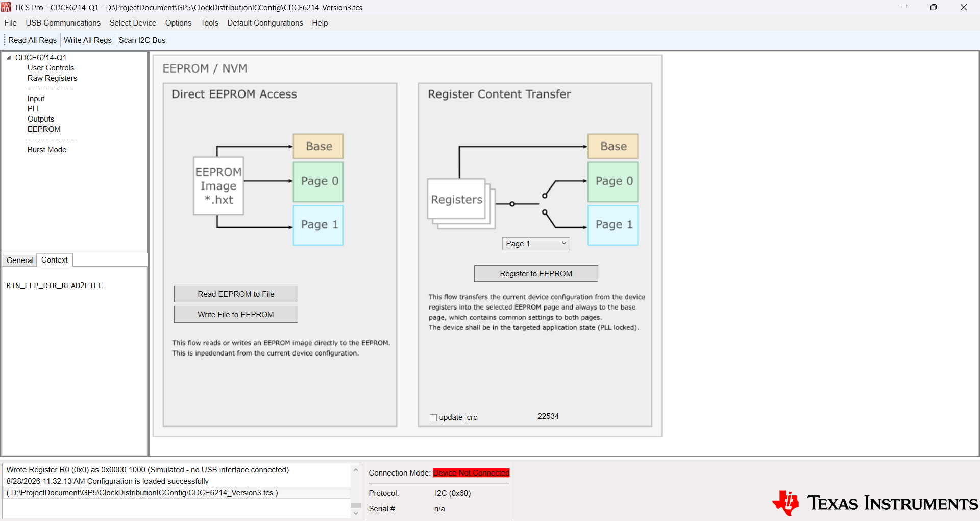Click the Register to EEPROM button
980x521 pixels.
536,274
